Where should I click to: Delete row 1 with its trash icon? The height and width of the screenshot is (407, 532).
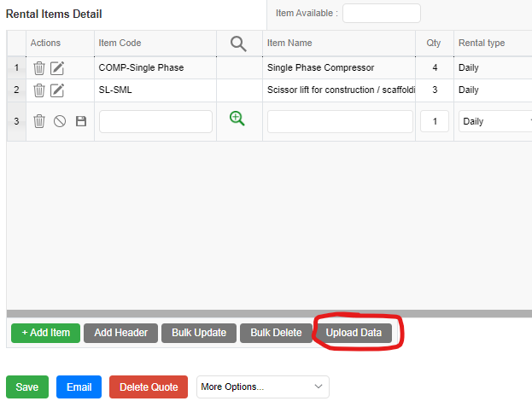point(39,68)
